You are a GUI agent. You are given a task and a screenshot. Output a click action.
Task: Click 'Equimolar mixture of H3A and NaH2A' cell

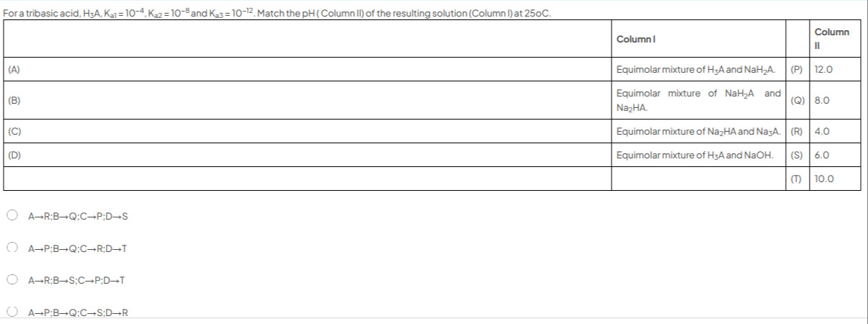coord(698,71)
